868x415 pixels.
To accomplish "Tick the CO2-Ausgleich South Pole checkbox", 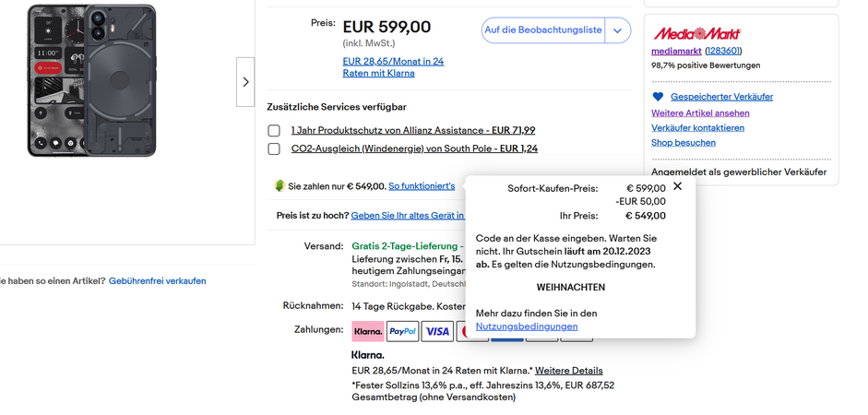I will pyautogui.click(x=274, y=149).
